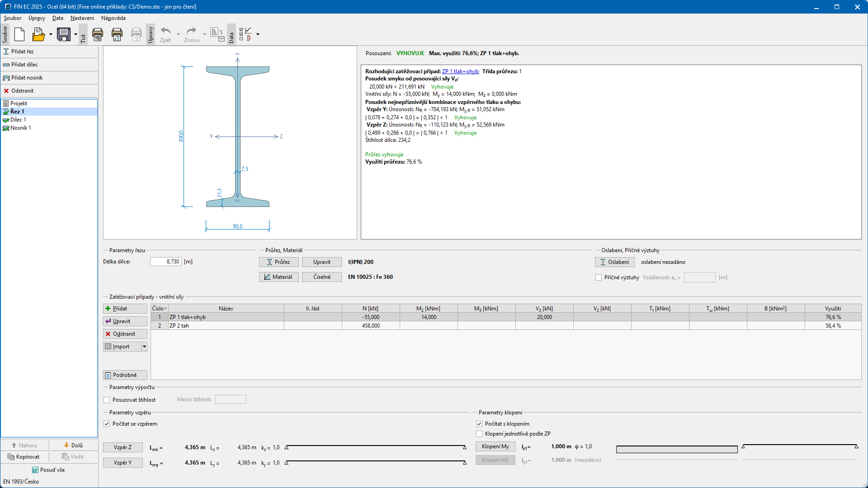The width and height of the screenshot is (868, 488).
Task: Click the Délka dílce input field
Action: 165,262
